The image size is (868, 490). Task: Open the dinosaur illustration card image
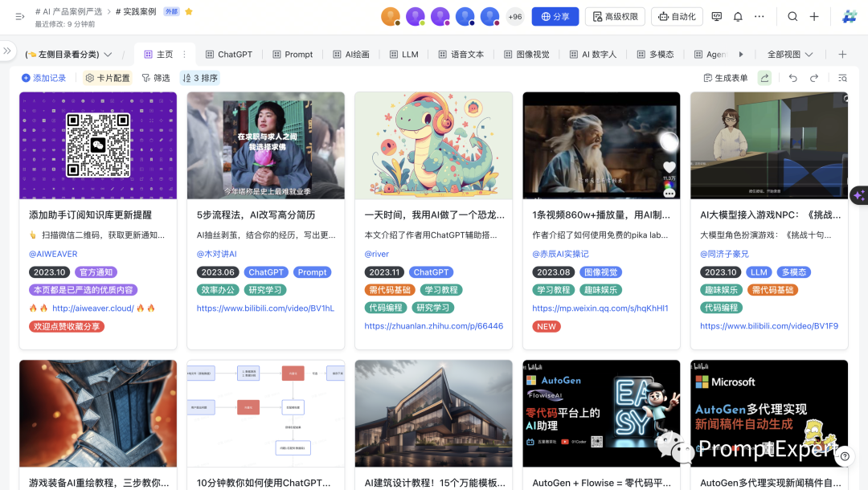pyautogui.click(x=433, y=145)
